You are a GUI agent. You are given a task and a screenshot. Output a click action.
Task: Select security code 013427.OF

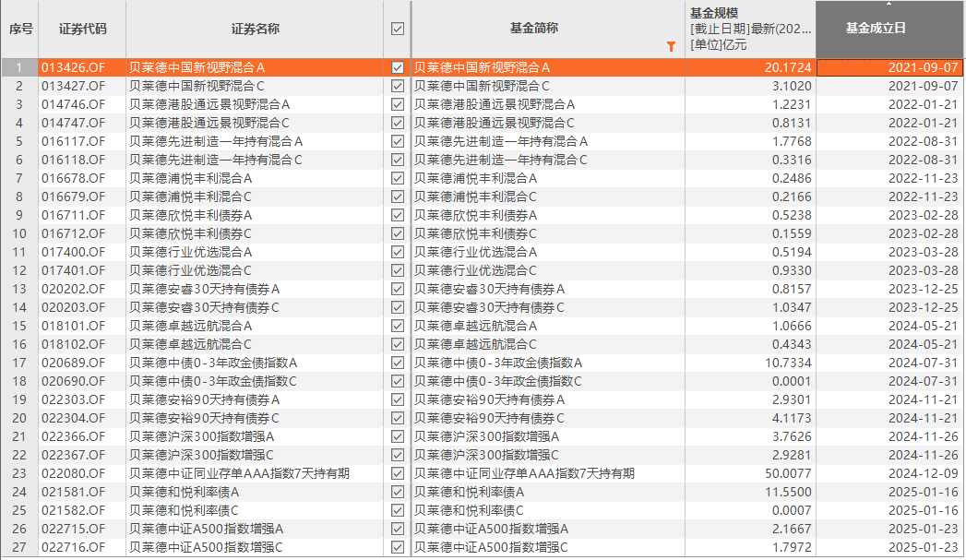pos(73,86)
